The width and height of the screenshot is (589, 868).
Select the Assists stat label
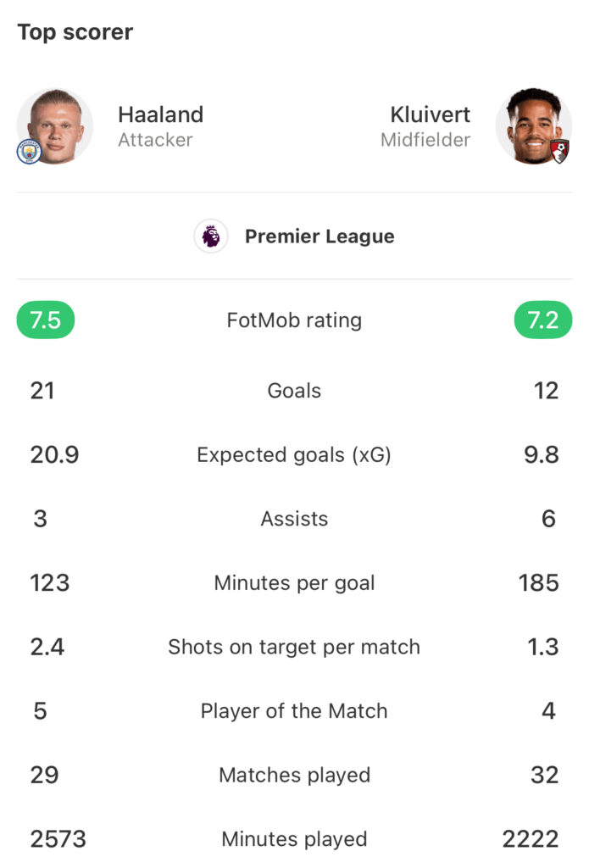click(295, 520)
